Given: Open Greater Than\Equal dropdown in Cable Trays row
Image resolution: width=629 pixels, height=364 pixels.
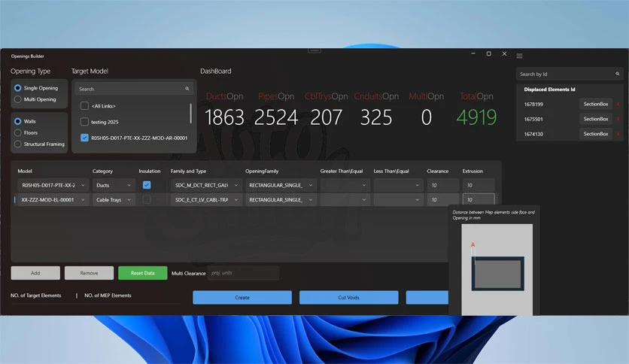Looking at the screenshot, I should [345, 199].
